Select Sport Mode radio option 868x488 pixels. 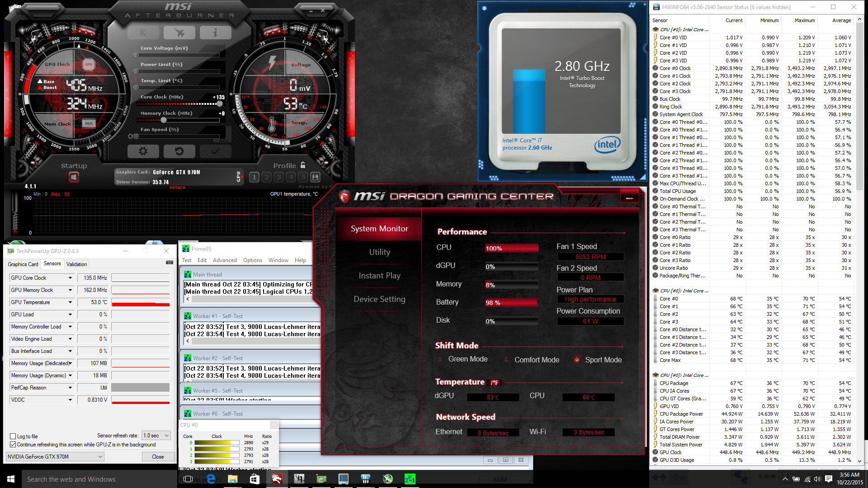click(x=577, y=360)
